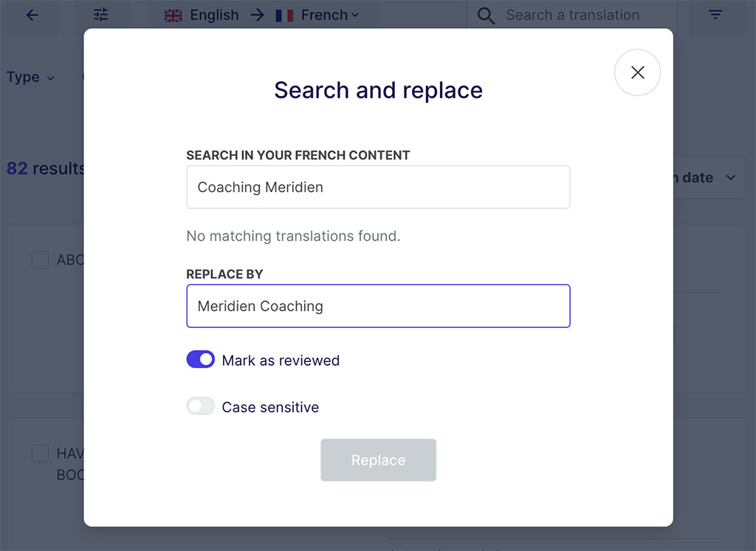Click the back arrow icon
Screen dimensions: 756x551
pyautogui.click(x=31, y=15)
